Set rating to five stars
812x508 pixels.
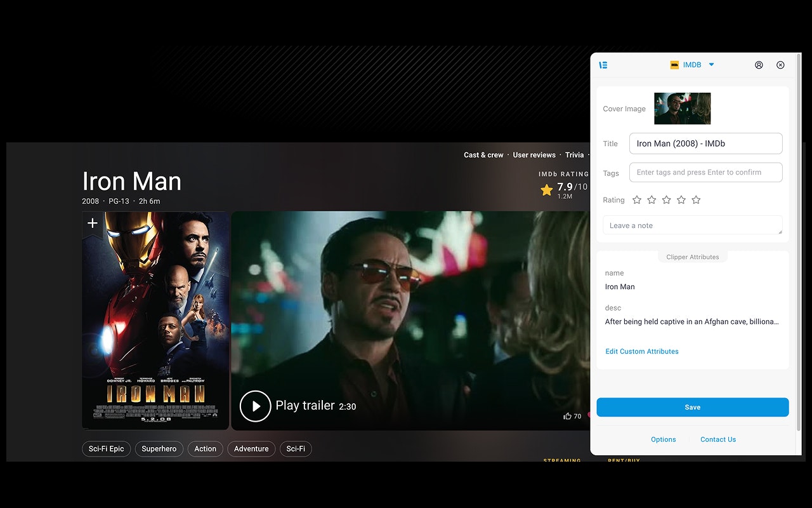tap(696, 200)
